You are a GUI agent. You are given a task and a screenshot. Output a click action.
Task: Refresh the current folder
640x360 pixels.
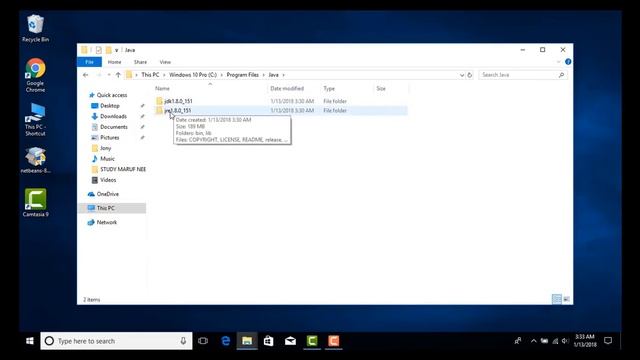tap(469, 75)
